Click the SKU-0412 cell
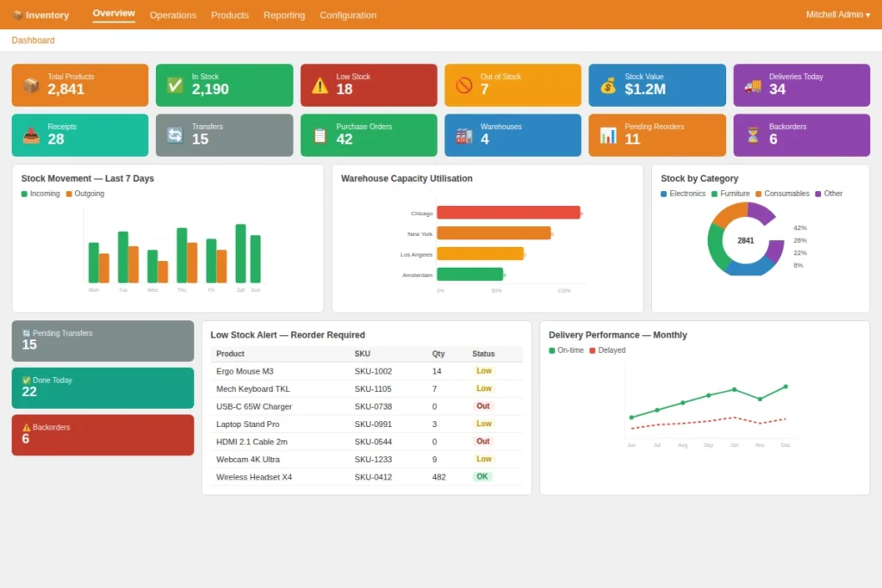Image resolution: width=882 pixels, height=588 pixels. click(x=373, y=477)
